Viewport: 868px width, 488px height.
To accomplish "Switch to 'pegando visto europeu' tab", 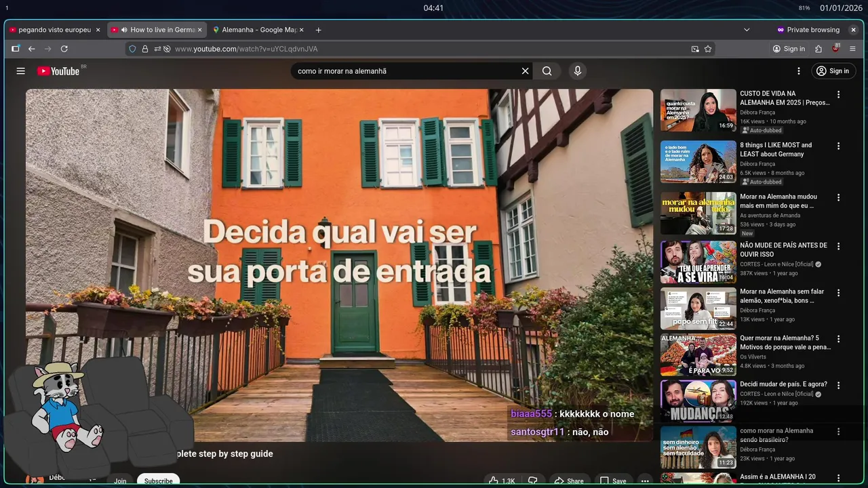I will 55,30.
